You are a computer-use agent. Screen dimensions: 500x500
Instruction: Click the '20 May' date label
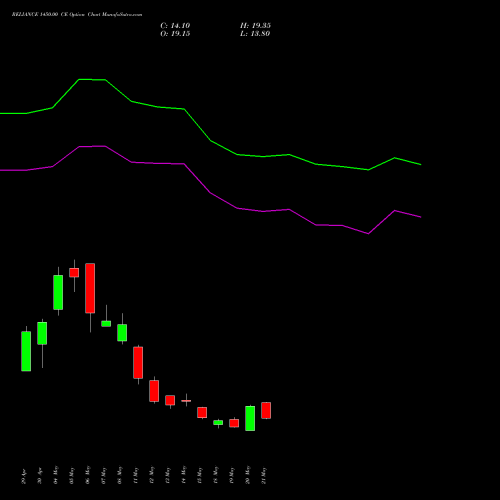[x=248, y=475]
